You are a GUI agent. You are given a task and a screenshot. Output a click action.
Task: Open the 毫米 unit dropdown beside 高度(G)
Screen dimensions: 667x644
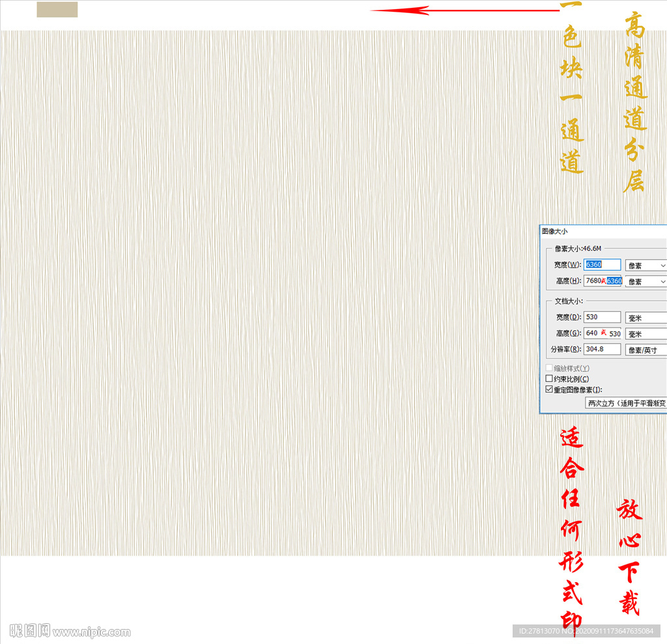coord(646,334)
